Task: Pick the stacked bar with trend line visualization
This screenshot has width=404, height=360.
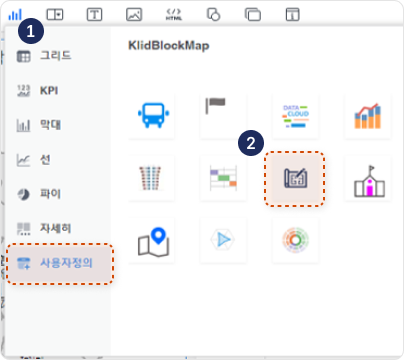Action: click(367, 115)
